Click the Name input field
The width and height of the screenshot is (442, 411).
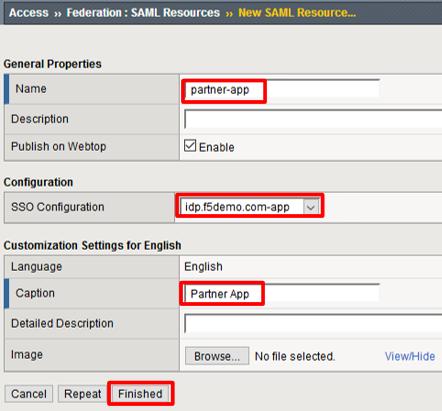282,89
